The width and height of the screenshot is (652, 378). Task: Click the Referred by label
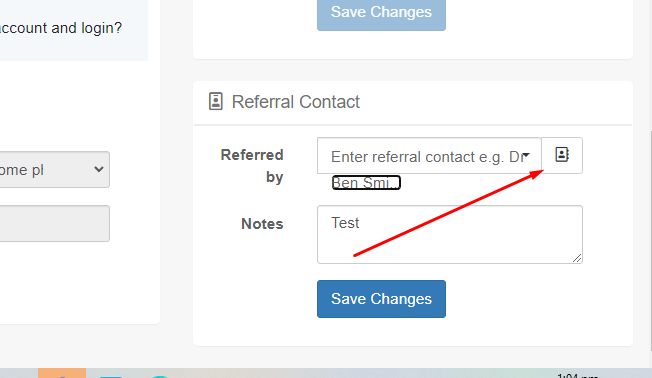(252, 166)
